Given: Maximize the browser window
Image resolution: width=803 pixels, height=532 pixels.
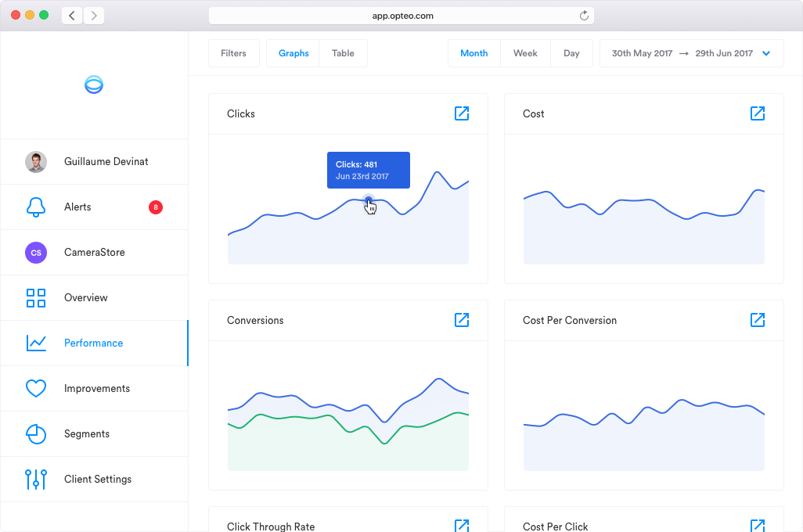Looking at the screenshot, I should pos(44,15).
